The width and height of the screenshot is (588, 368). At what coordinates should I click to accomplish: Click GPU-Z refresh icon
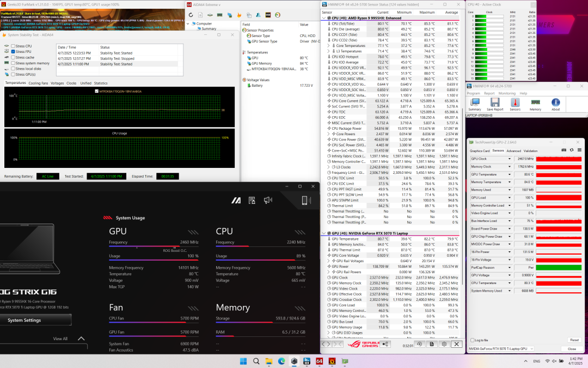point(572,150)
